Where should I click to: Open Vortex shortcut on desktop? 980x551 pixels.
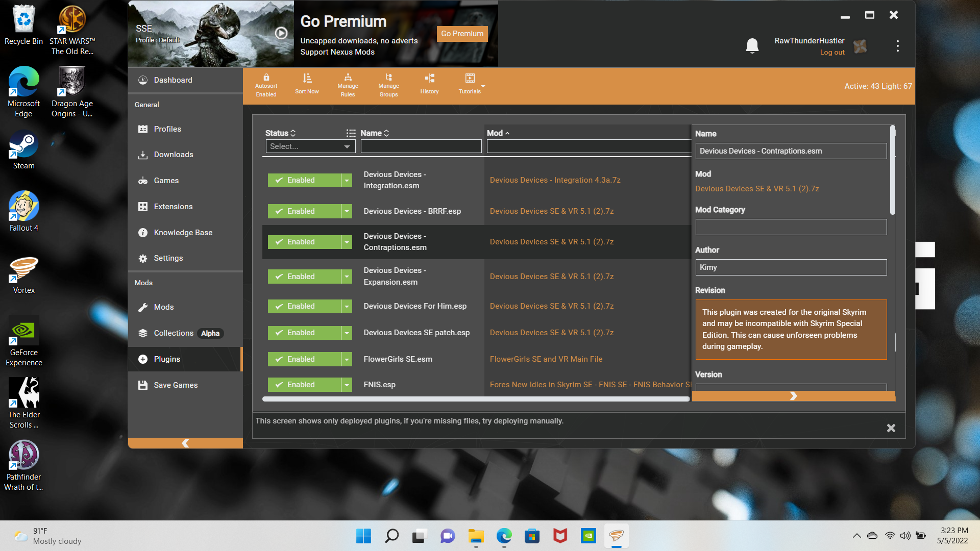click(24, 275)
